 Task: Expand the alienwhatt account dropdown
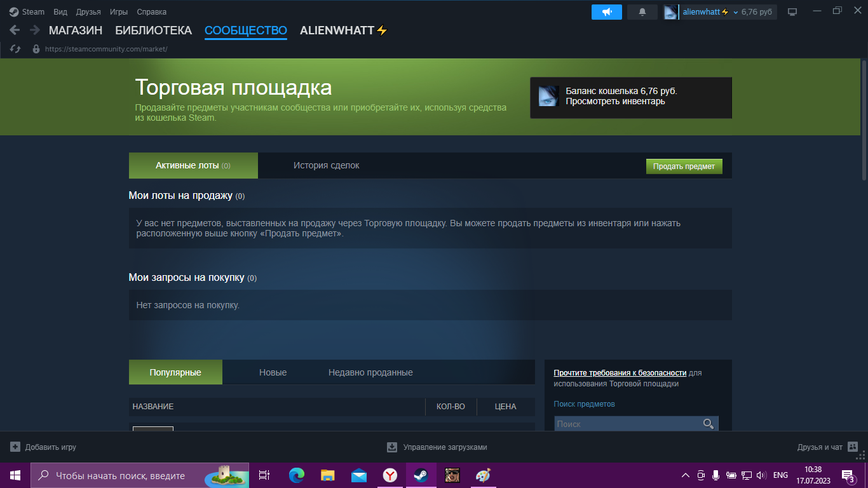[735, 12]
